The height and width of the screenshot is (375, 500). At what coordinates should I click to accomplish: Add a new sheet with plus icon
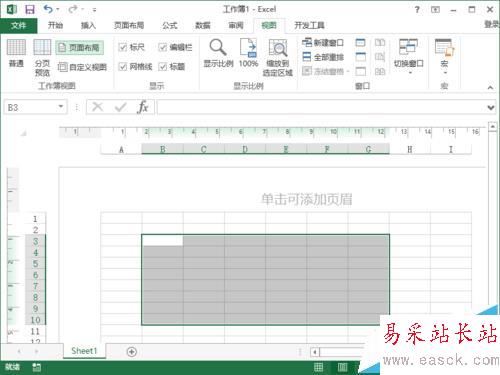pos(132,352)
